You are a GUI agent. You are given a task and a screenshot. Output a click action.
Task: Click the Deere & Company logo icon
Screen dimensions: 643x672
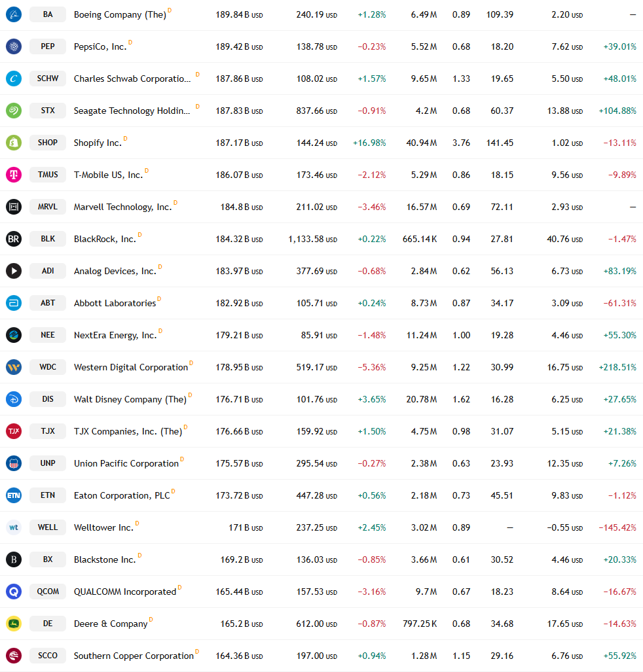coord(14,624)
